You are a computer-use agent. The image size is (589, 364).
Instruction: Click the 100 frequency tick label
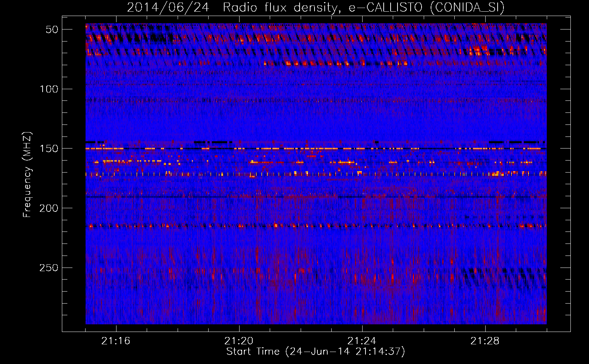tap(49, 89)
